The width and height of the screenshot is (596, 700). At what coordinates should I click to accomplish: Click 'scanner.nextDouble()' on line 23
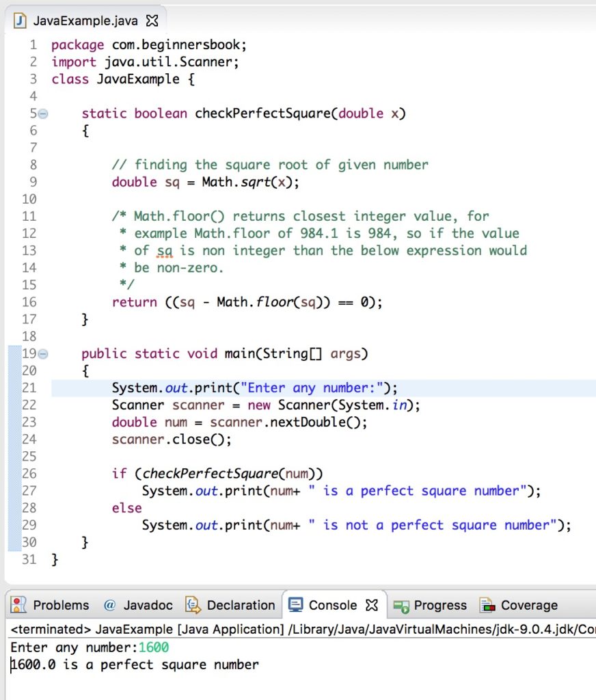pos(284,422)
